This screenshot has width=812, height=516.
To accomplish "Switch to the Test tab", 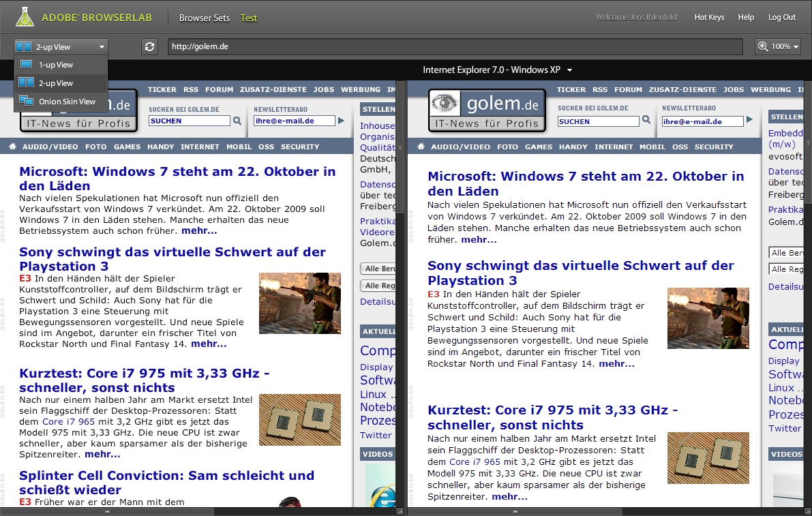I will tap(249, 18).
